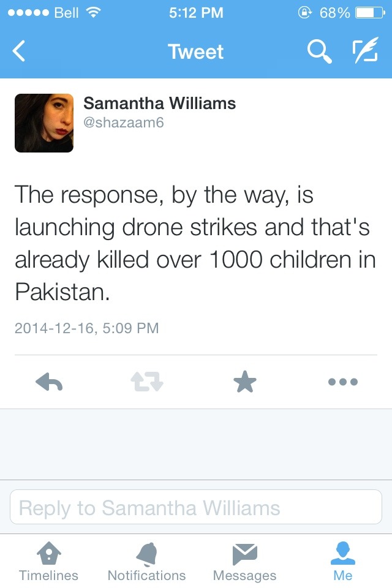This screenshot has width=392, height=588.
Task: Tap the back arrow in header
Action: click(19, 51)
